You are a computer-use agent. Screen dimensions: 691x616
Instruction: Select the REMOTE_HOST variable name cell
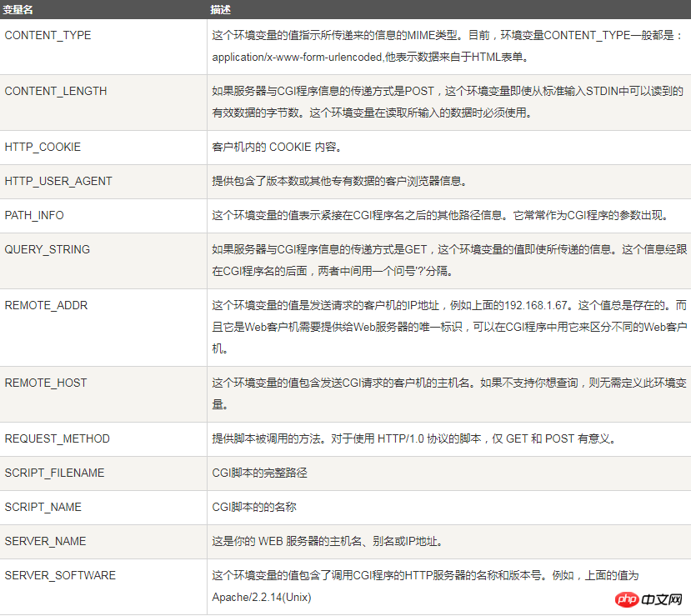(x=103, y=394)
